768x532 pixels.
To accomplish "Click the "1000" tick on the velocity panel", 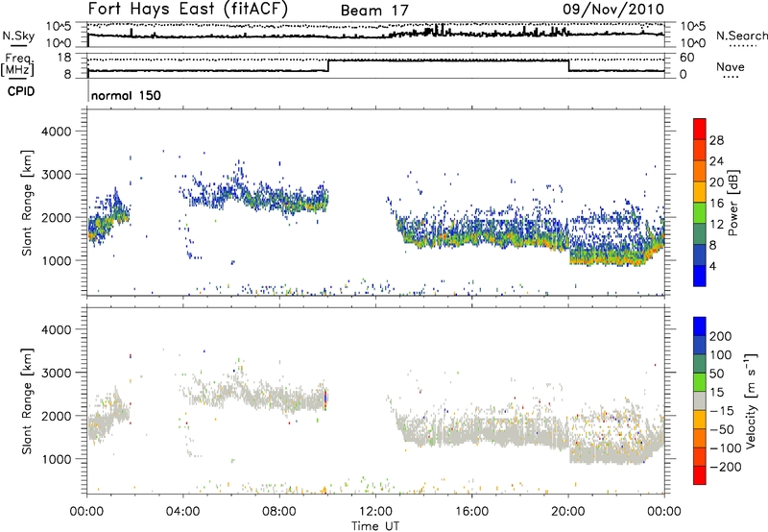I will coord(57,459).
